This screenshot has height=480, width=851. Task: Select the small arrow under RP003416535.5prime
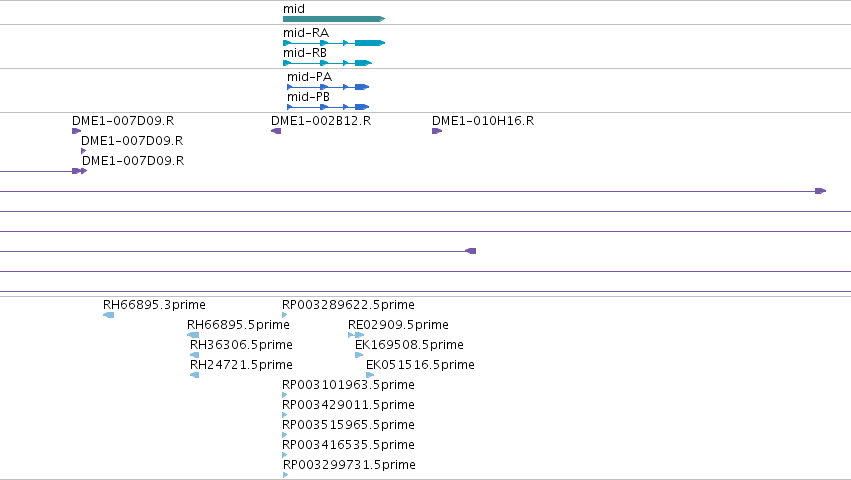(x=285, y=456)
